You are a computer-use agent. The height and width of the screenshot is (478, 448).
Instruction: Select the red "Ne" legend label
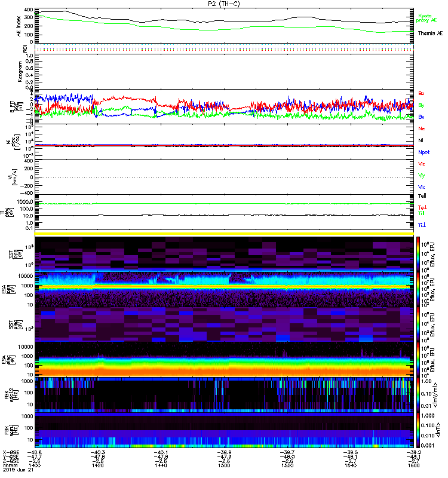[422, 128]
